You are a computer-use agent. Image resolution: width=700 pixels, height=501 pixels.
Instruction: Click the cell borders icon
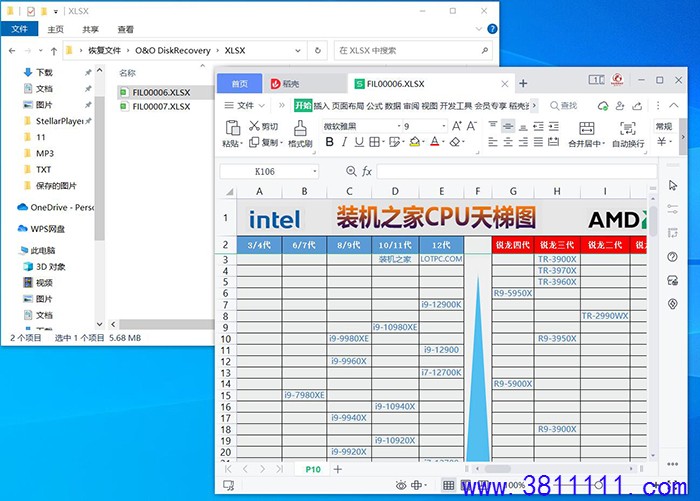(374, 142)
